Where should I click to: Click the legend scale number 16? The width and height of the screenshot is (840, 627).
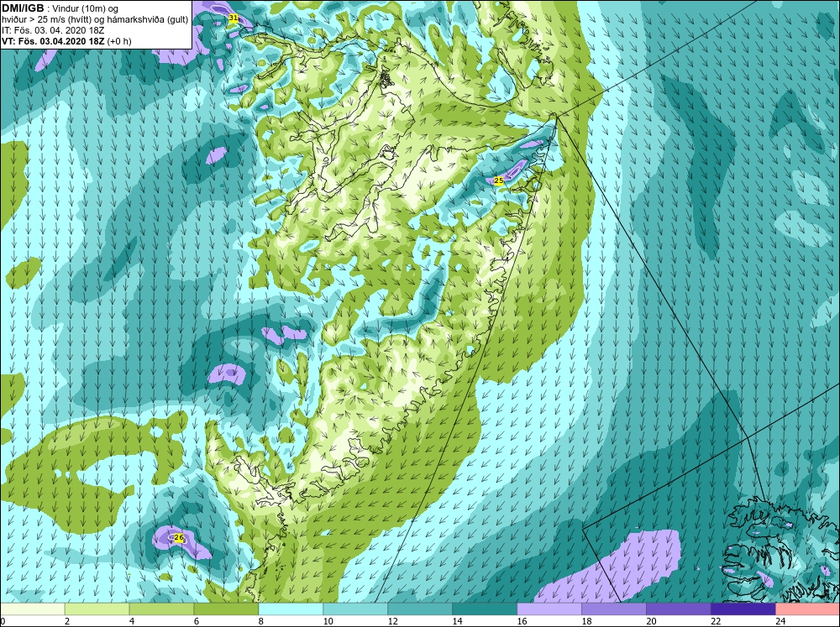522,621
